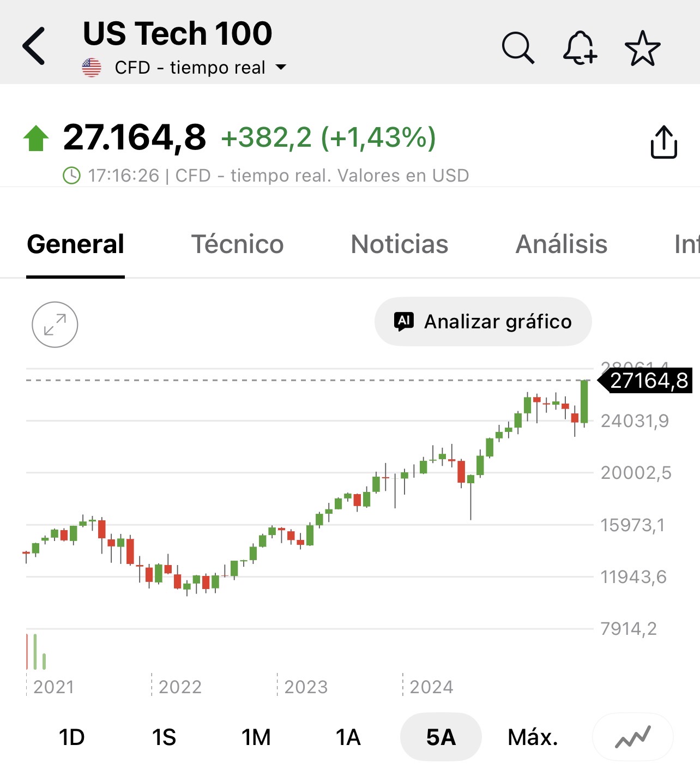700x769 pixels.
Task: Expand chart to fullscreen
Action: tap(55, 325)
